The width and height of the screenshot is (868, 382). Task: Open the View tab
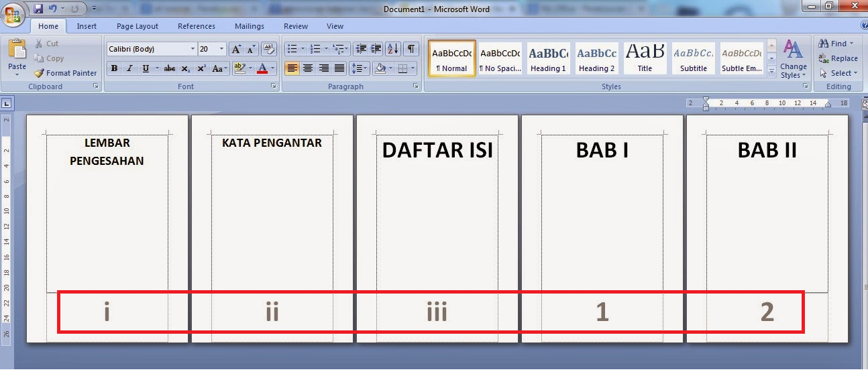(335, 26)
